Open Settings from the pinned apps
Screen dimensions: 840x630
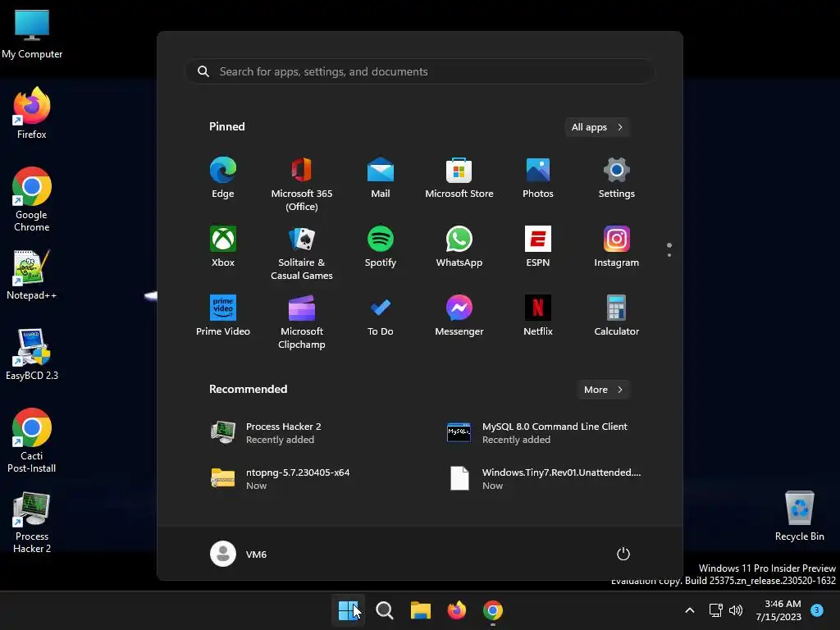click(617, 178)
